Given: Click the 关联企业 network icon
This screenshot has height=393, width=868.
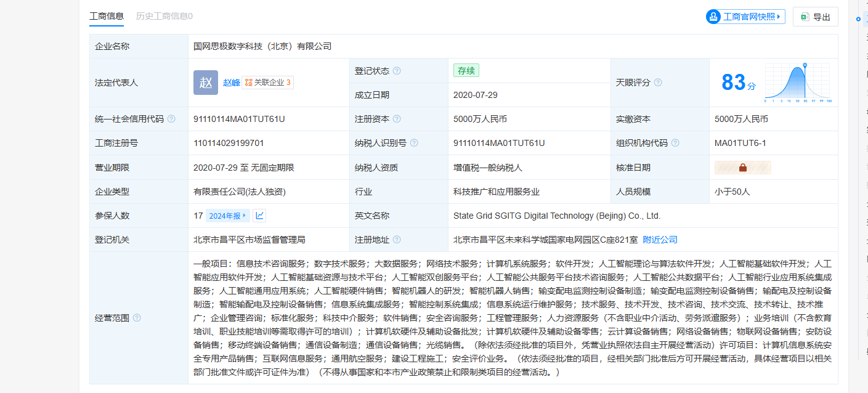Looking at the screenshot, I should pos(249,83).
